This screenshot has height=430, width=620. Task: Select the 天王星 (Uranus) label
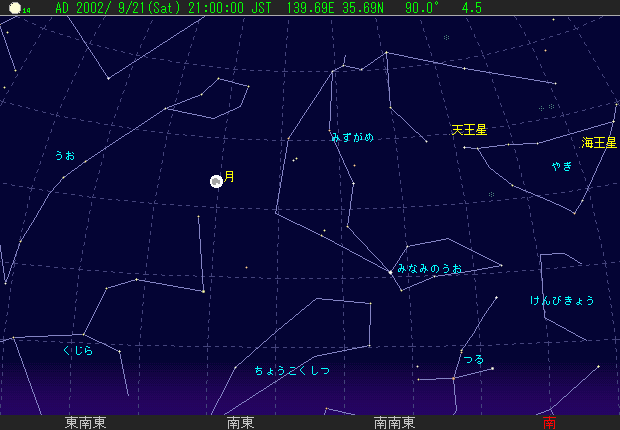pyautogui.click(x=468, y=130)
